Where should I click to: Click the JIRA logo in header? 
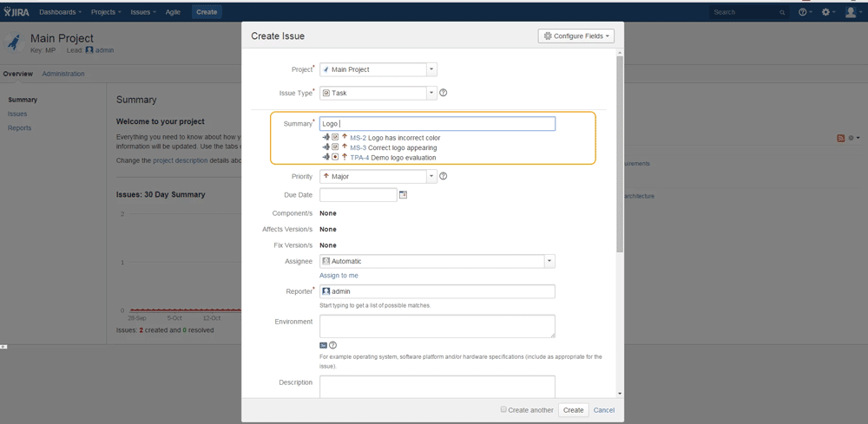(16, 11)
